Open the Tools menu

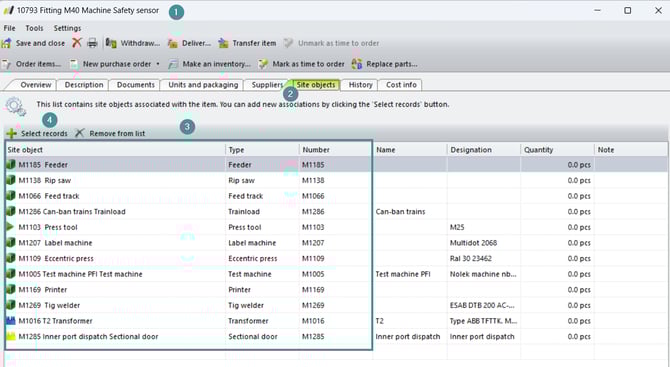click(x=34, y=28)
